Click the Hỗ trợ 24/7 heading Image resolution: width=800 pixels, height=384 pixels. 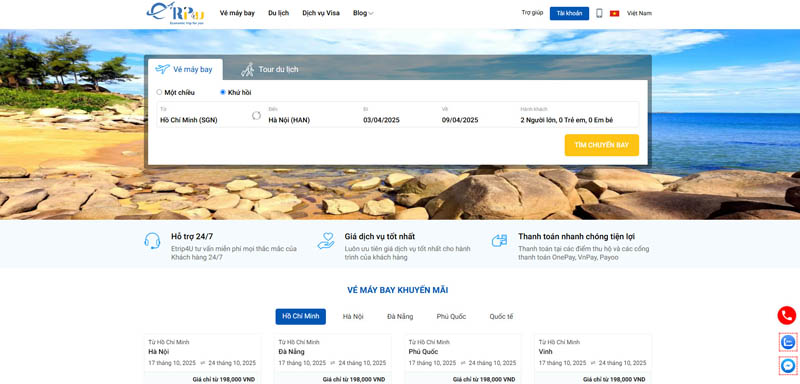(x=192, y=237)
